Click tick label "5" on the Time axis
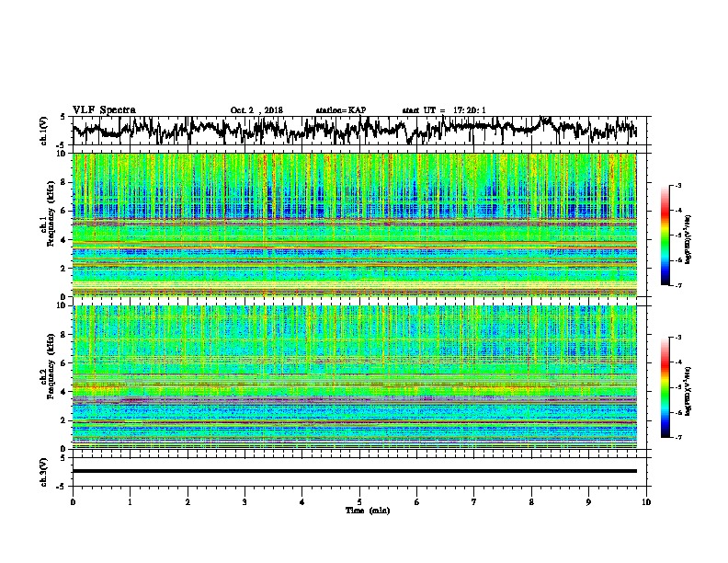728x563 pixels. click(x=359, y=501)
